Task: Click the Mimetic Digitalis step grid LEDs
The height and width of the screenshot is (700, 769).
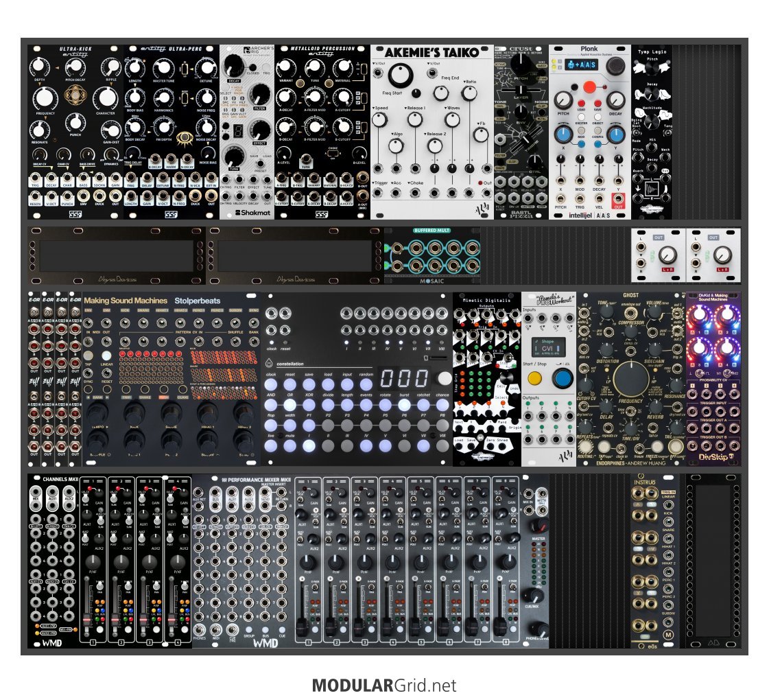Action: click(x=475, y=384)
